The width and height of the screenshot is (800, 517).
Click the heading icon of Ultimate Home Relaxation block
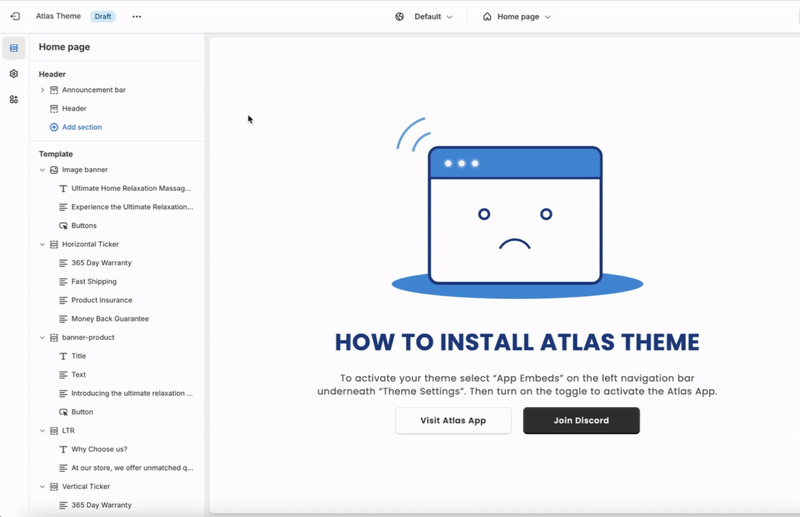coord(63,188)
